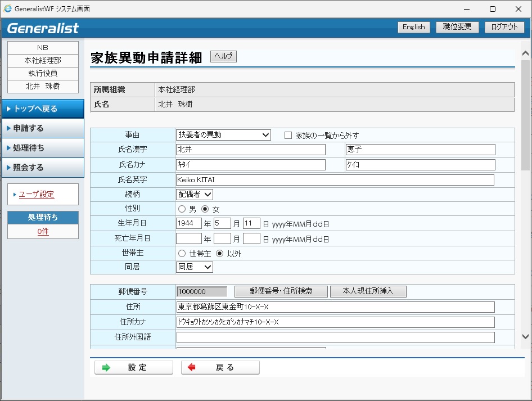532x401 pixels.
Task: Click the IE icon in title bar
Action: click(8, 9)
